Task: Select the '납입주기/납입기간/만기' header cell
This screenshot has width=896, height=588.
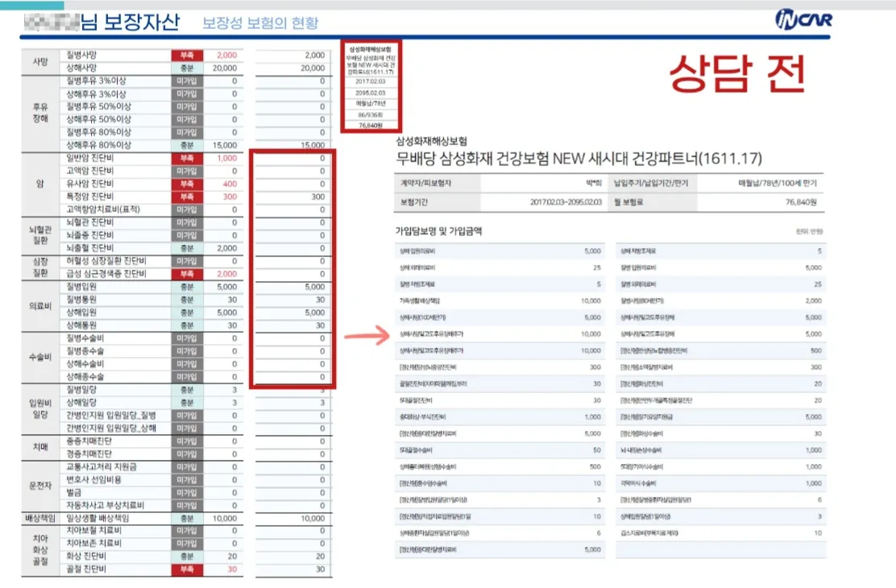Action: click(x=651, y=184)
